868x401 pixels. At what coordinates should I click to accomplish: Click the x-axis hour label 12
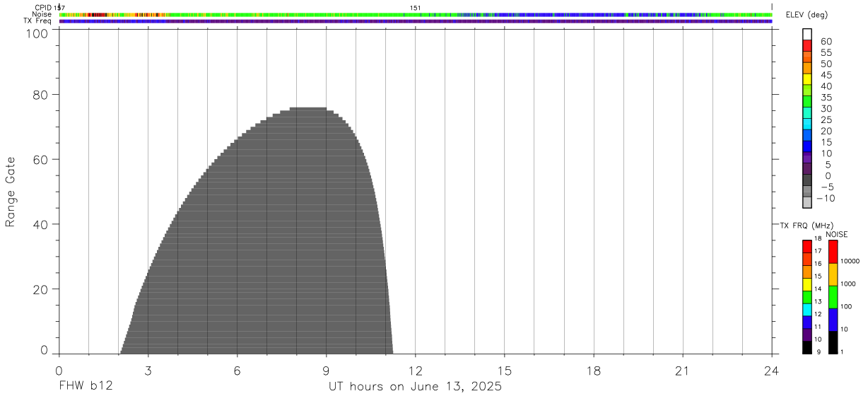coord(415,371)
